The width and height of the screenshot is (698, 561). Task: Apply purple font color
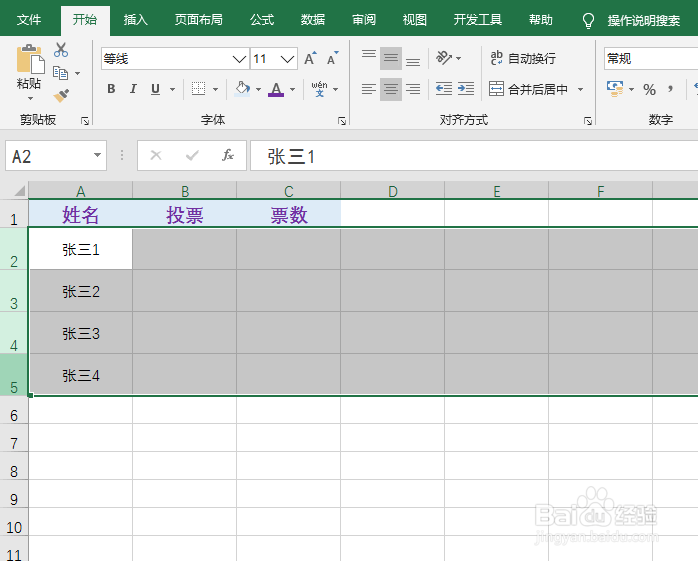click(x=276, y=89)
